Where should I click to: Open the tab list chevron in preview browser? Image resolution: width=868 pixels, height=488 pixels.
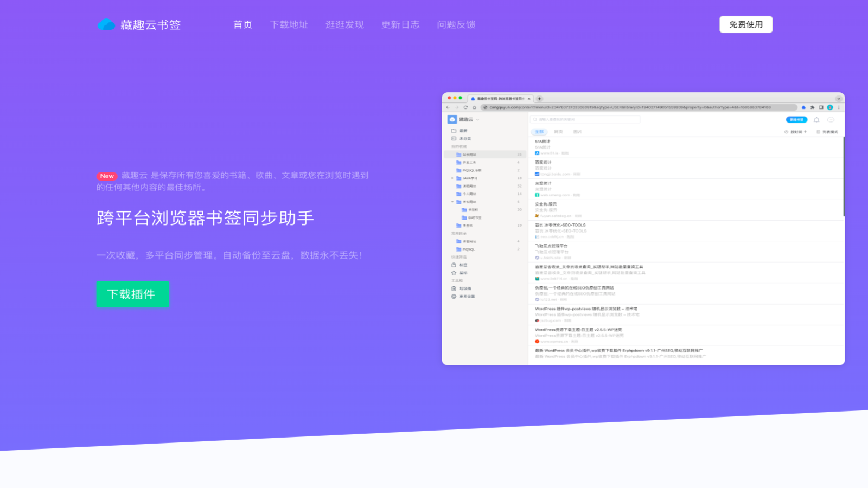(x=838, y=99)
